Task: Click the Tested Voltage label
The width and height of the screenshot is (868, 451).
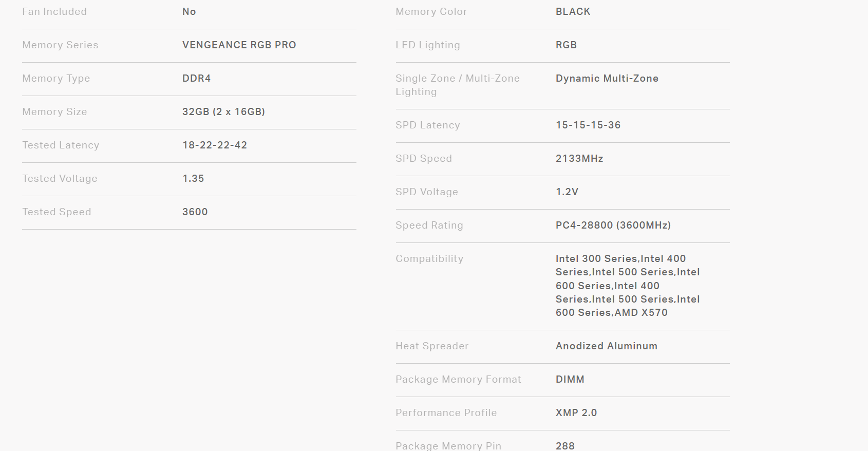Action: (x=60, y=179)
